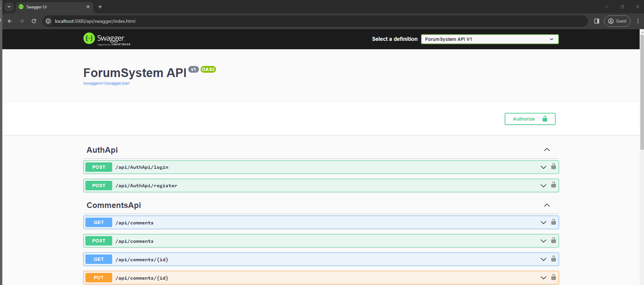Screen dimensions: 644x285
Task: Click the page vertical scrollbar thumb
Action: click(642, 91)
